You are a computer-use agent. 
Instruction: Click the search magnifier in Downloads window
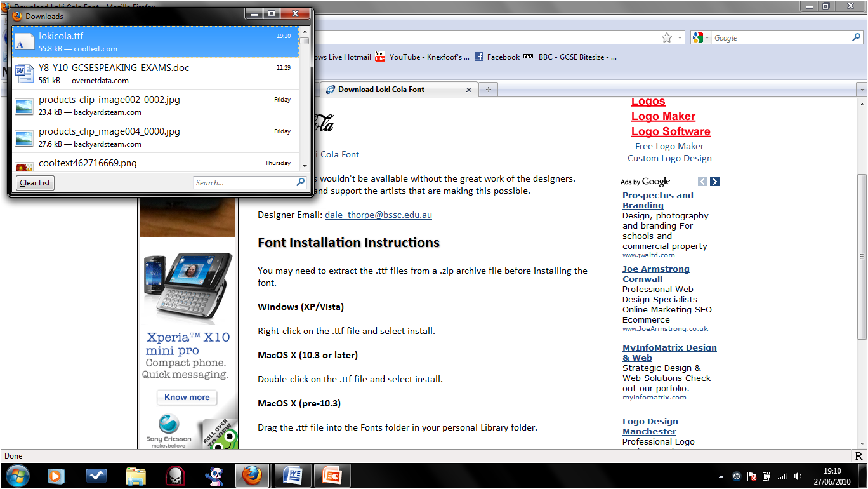point(301,182)
